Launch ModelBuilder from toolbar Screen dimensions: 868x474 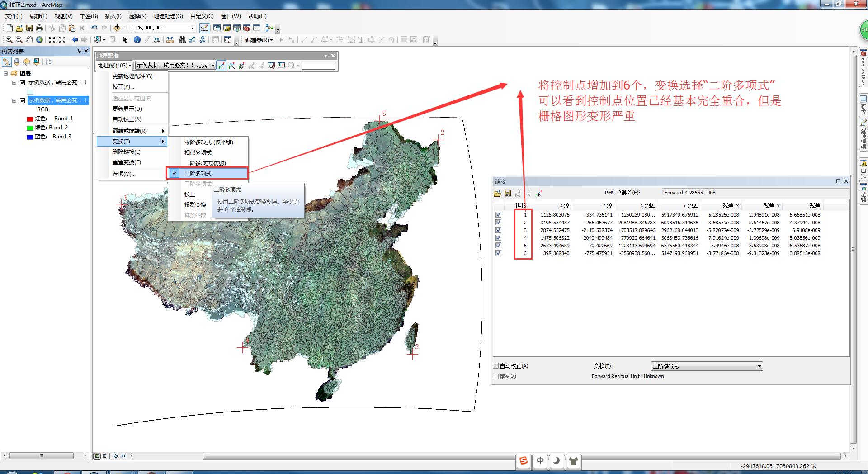269,28
